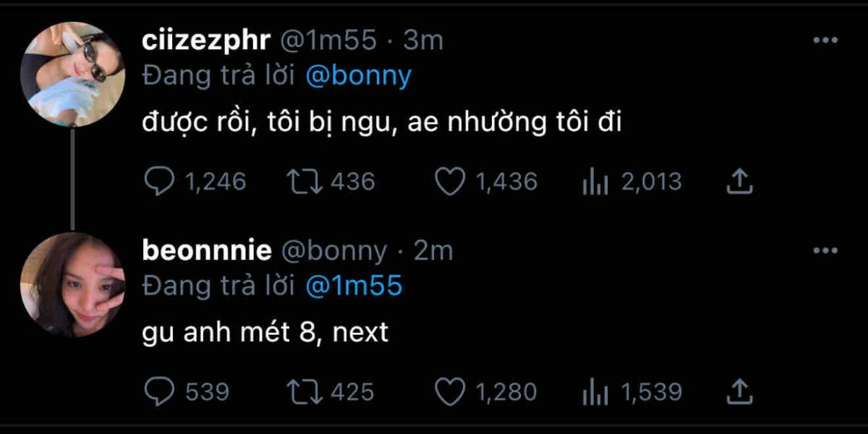Retweet beonnnie's tweet with 425 retweets
Viewport: 868px width, 434px height.
click(x=303, y=392)
